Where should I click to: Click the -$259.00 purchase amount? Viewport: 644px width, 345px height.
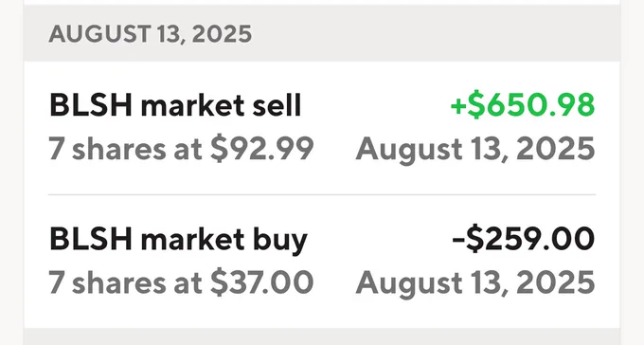click(523, 239)
